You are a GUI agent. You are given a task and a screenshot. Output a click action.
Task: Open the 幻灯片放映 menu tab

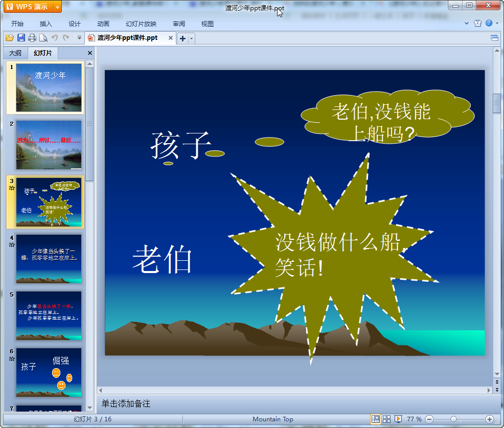(x=141, y=24)
